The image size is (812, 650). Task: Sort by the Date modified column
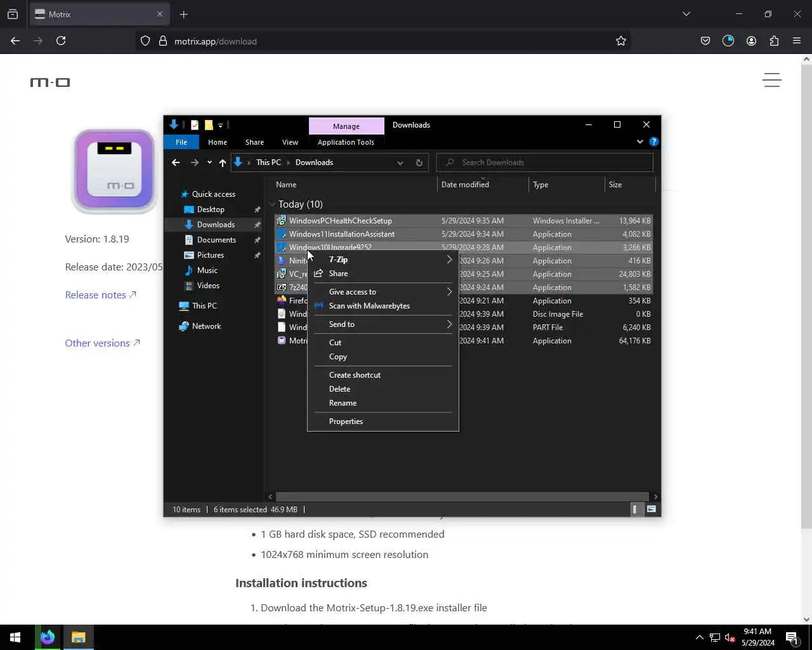(465, 185)
